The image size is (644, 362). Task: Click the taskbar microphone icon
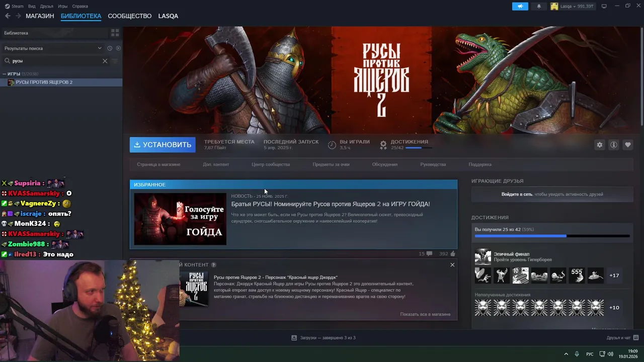[x=577, y=354]
